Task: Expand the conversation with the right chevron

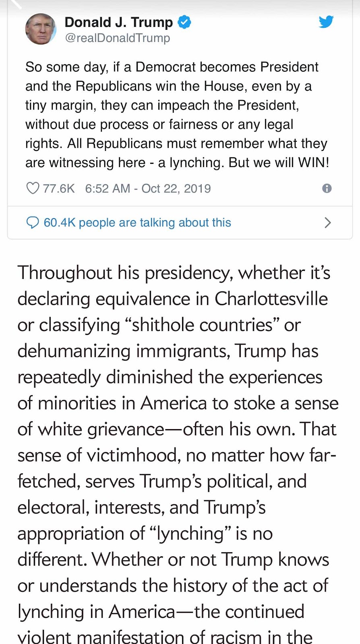Action: coord(328,223)
